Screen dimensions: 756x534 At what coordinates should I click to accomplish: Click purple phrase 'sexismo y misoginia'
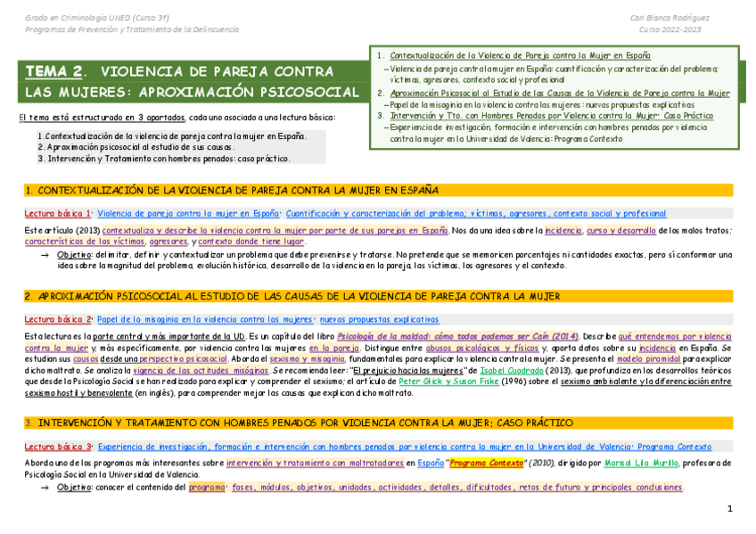307,358
